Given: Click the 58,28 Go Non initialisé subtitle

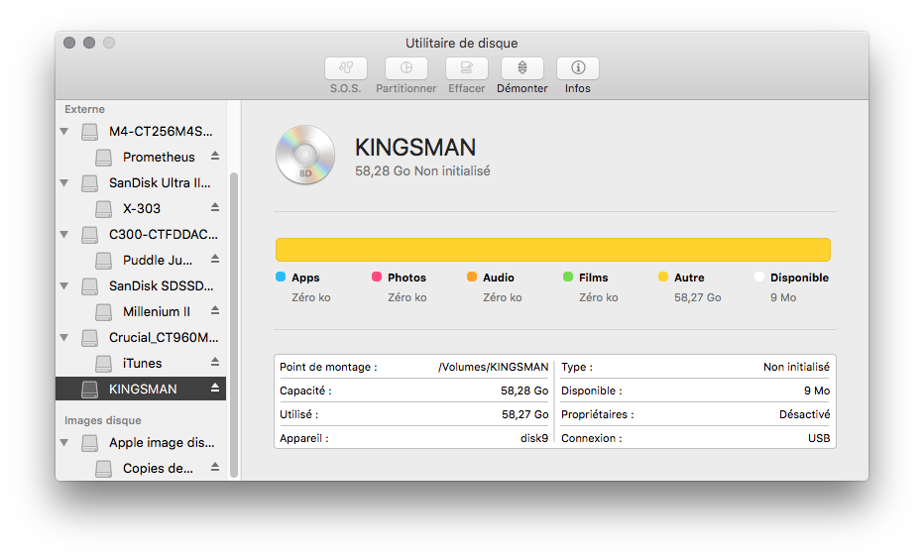Looking at the screenshot, I should [x=422, y=170].
